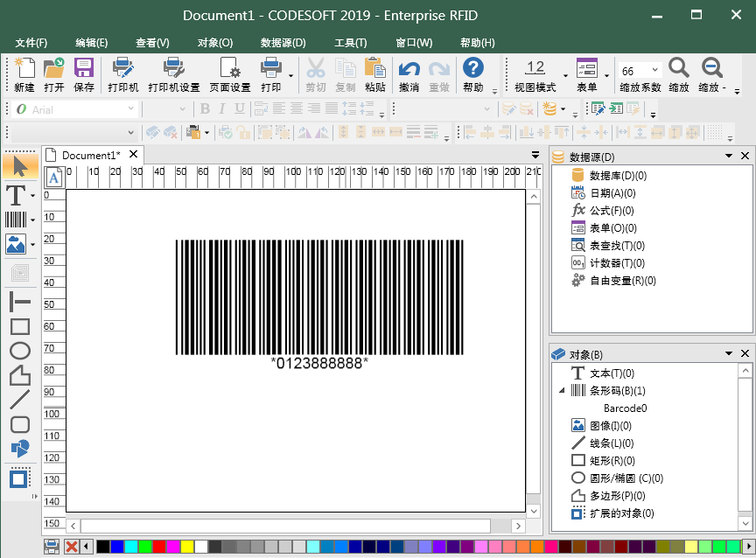Open the 查看(V) menu
The height and width of the screenshot is (558, 756).
point(152,43)
